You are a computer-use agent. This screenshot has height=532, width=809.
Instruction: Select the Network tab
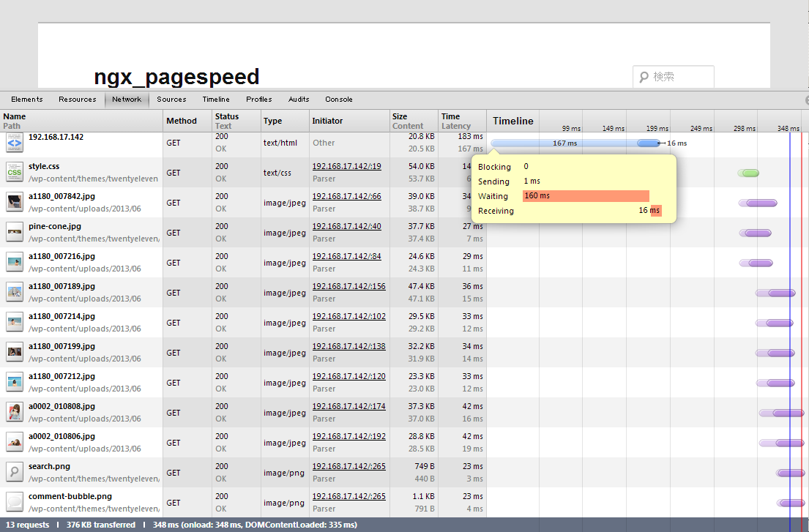127,100
